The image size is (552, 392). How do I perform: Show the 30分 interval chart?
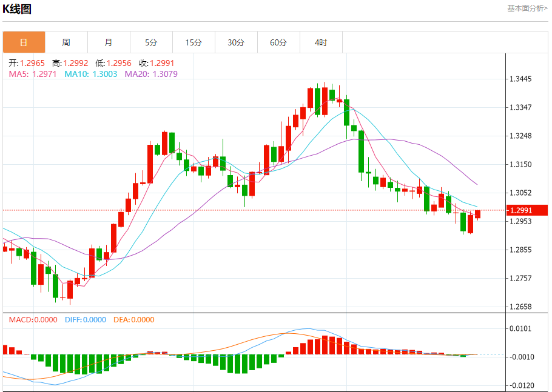tap(236, 42)
